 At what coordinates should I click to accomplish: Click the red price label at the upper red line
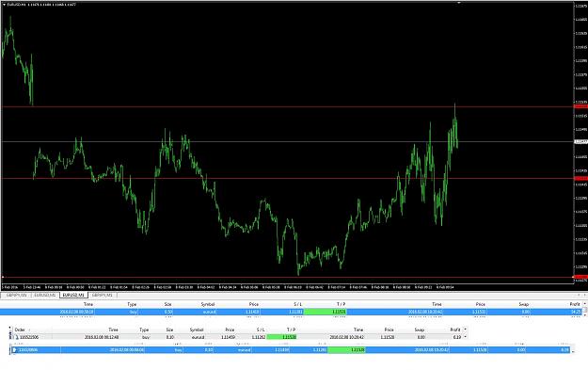pos(580,107)
